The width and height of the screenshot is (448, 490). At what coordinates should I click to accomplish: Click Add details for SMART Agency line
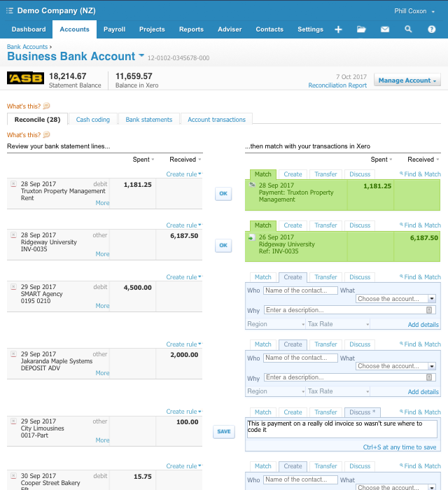pos(423,325)
